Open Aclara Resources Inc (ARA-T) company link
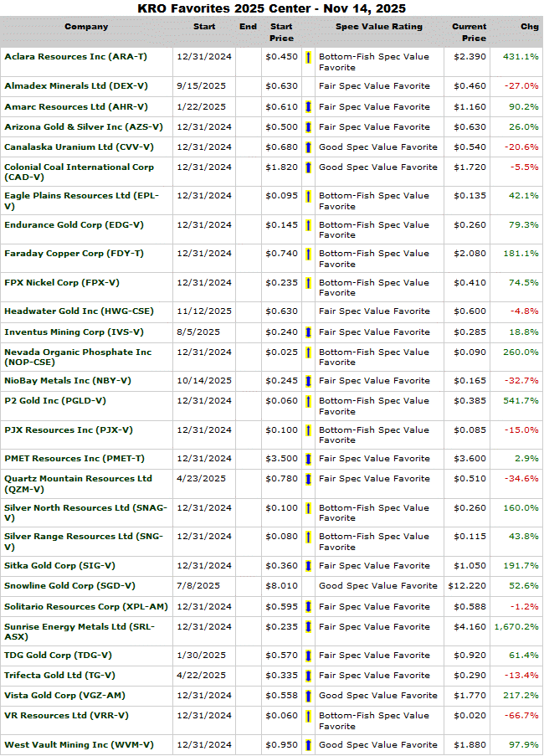The width and height of the screenshot is (544, 756). click(x=75, y=56)
